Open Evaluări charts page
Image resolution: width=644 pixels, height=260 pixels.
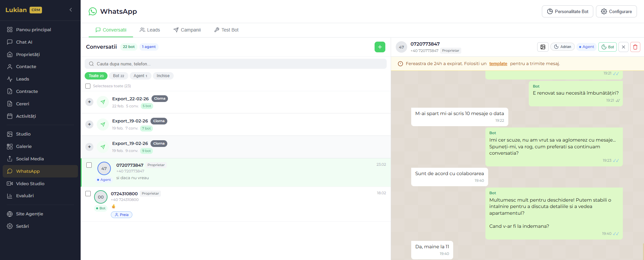pyautogui.click(x=40, y=196)
